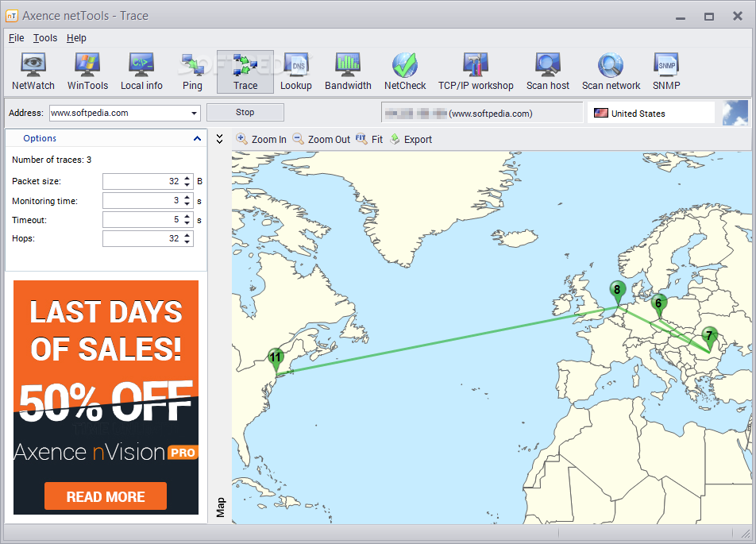Open the Scan host tool

tap(548, 71)
